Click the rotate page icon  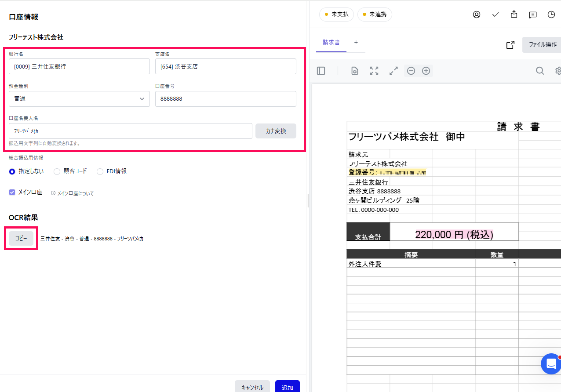(x=355, y=71)
